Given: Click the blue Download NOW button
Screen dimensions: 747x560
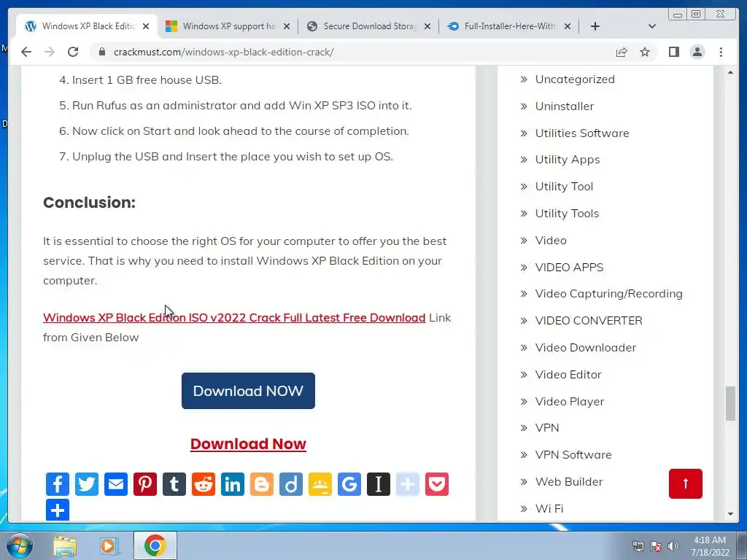Looking at the screenshot, I should click(x=248, y=391).
